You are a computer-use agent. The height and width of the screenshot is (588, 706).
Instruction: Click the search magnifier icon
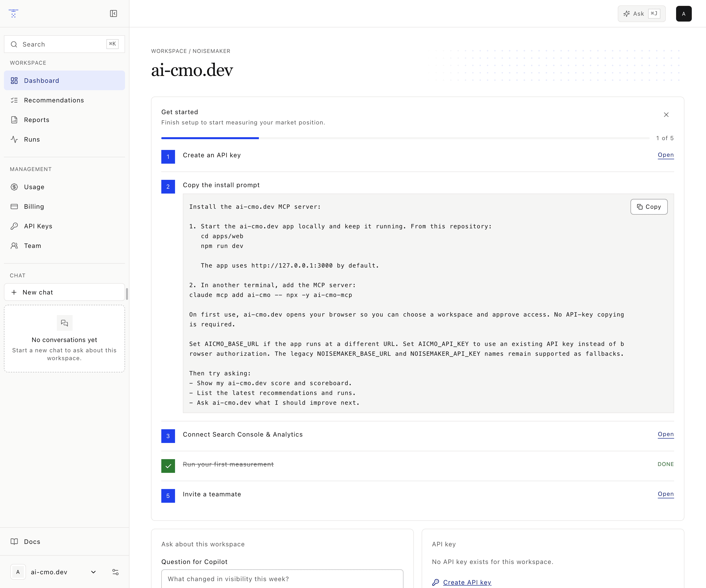point(14,44)
